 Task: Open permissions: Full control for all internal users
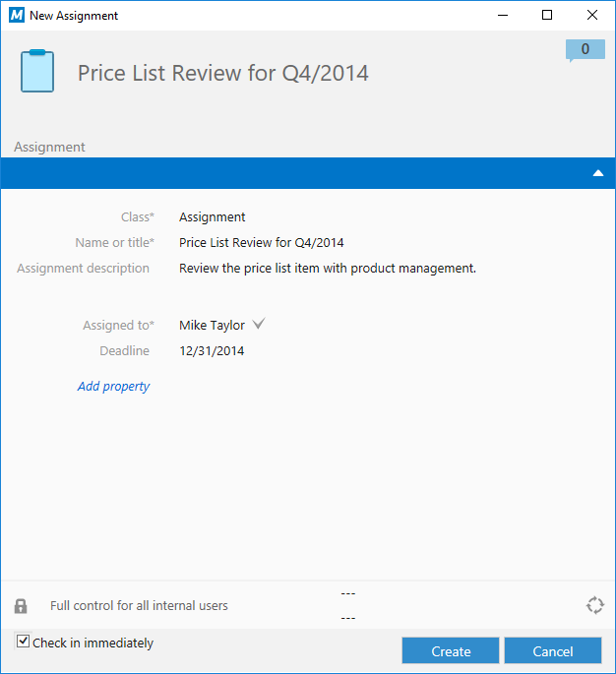(x=139, y=606)
